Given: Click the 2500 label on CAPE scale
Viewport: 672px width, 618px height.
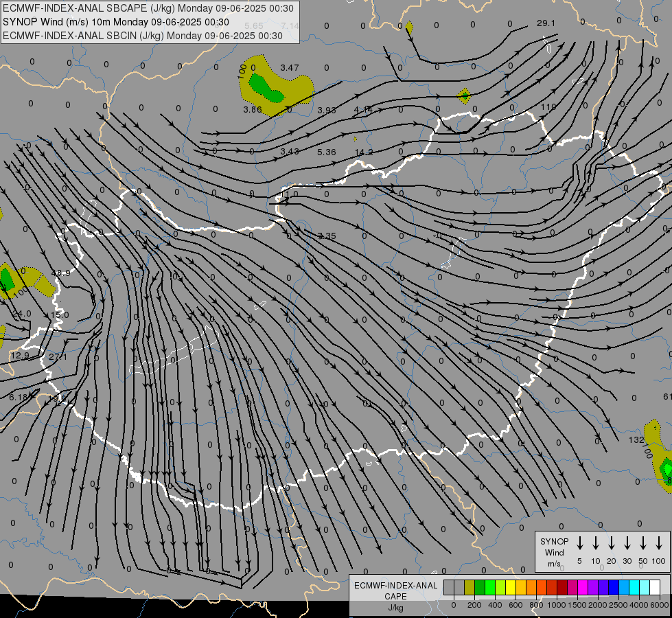Looking at the screenshot, I should tap(618, 605).
